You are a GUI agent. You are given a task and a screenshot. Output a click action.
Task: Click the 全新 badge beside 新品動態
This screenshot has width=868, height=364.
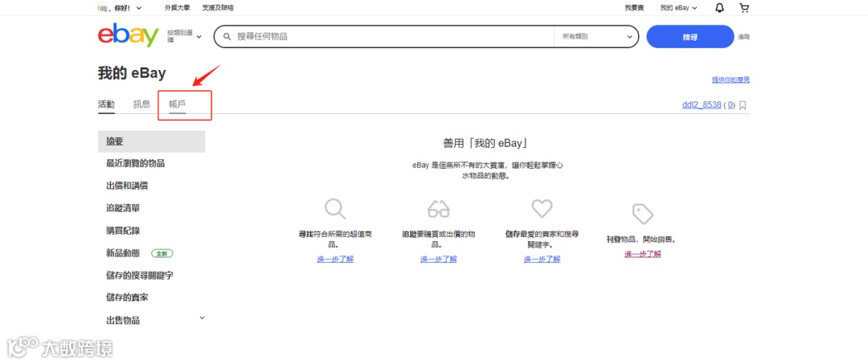pos(162,253)
